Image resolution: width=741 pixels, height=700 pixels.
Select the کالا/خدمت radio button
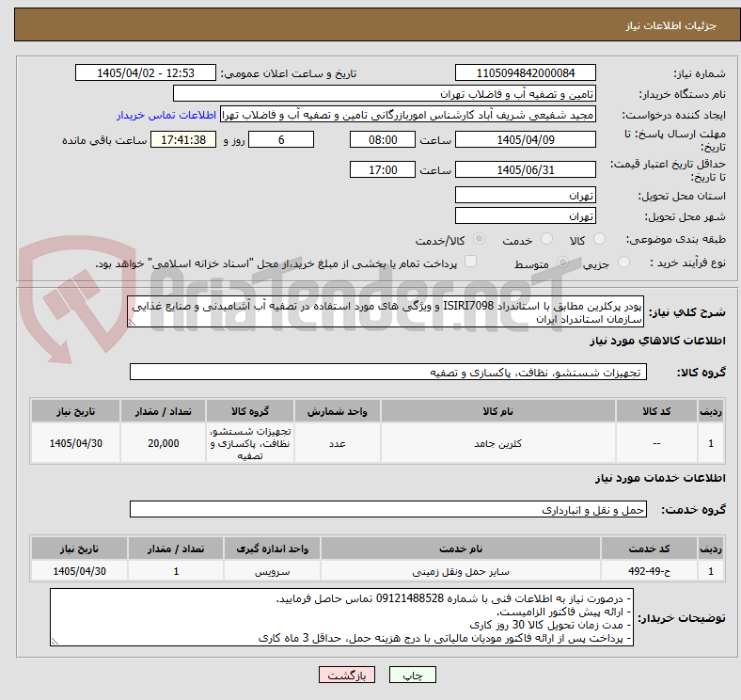[480, 239]
